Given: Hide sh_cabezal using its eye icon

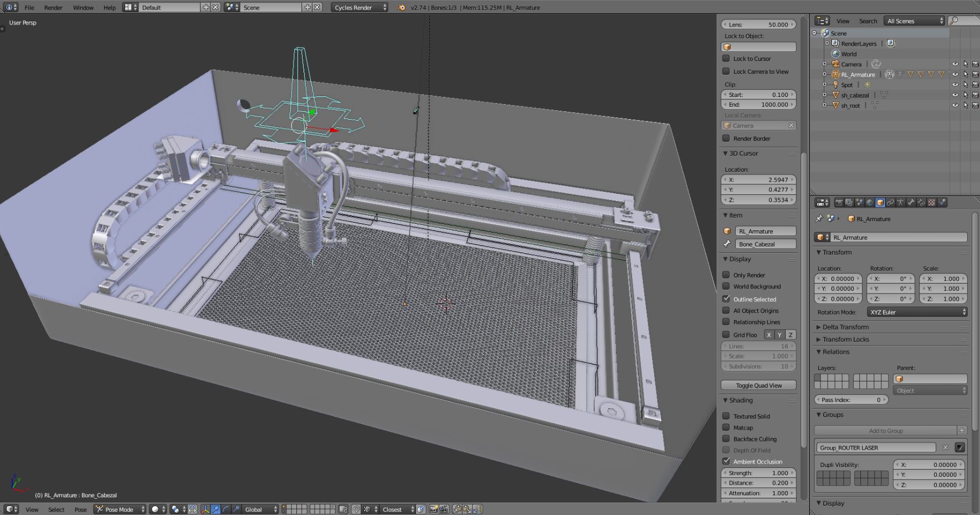Looking at the screenshot, I should (955, 95).
